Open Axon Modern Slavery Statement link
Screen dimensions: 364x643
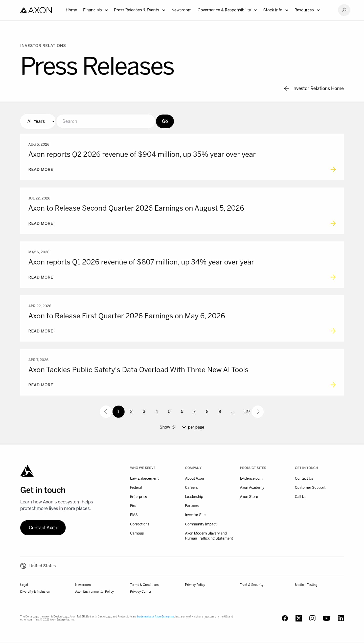209,536
